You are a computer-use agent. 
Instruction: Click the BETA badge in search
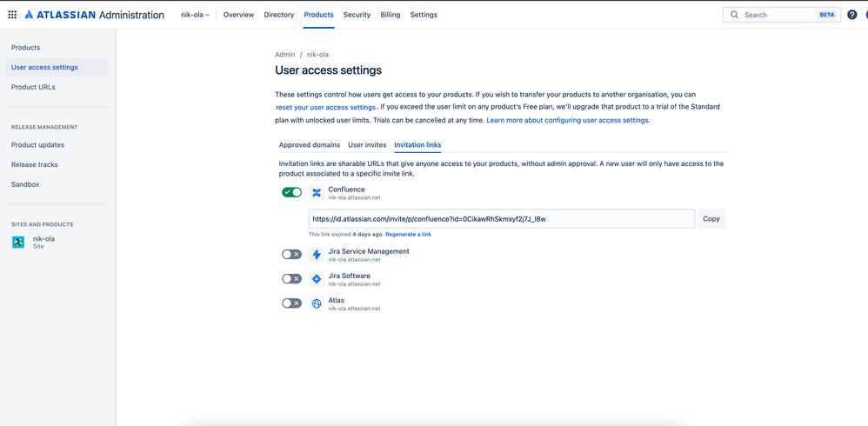[x=826, y=15]
